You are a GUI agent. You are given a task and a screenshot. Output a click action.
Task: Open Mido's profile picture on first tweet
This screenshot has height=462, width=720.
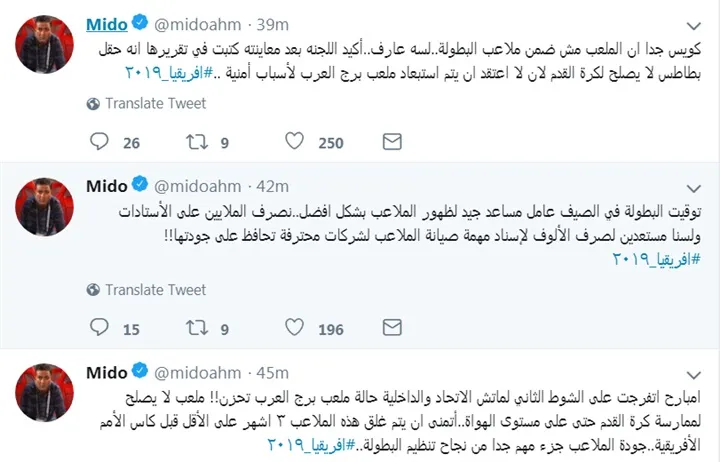[44, 39]
